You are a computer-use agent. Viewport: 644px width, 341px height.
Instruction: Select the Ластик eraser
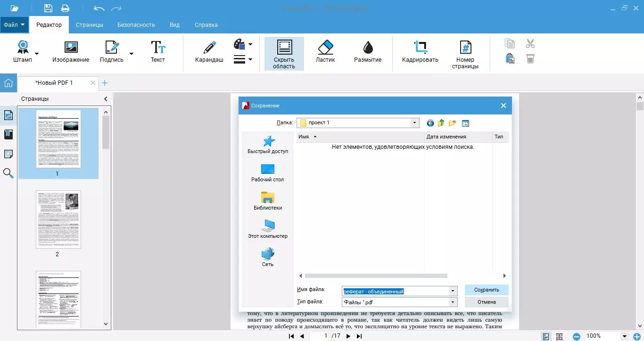325,52
